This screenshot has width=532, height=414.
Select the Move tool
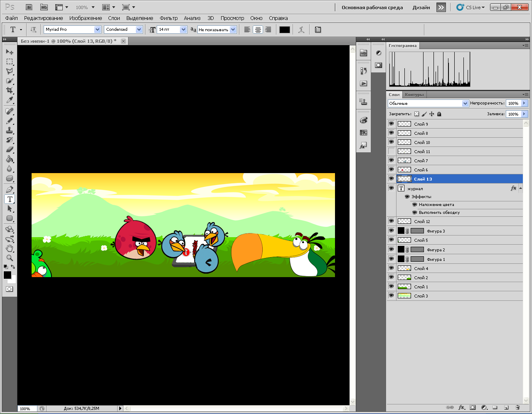click(x=10, y=52)
